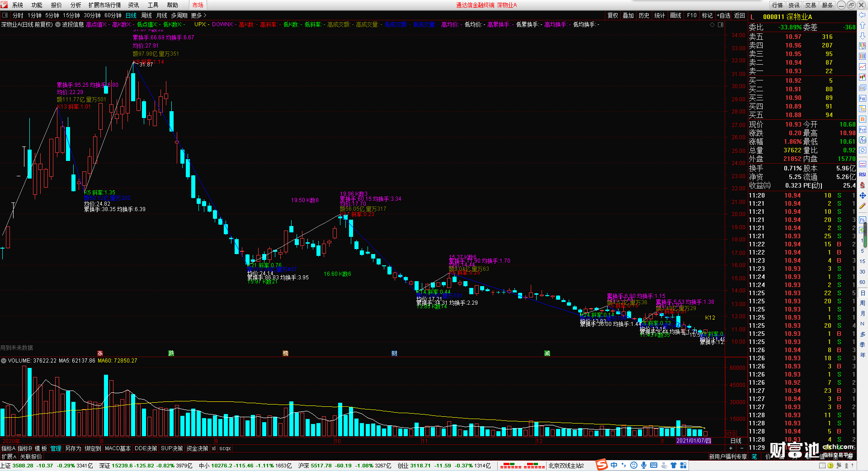
Task: Click the window layout icon at chart top-left
Action: (5, 15)
